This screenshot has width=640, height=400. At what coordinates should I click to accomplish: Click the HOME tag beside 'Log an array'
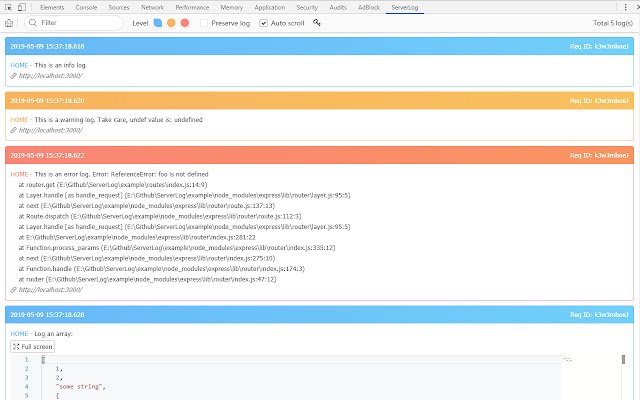(x=19, y=334)
